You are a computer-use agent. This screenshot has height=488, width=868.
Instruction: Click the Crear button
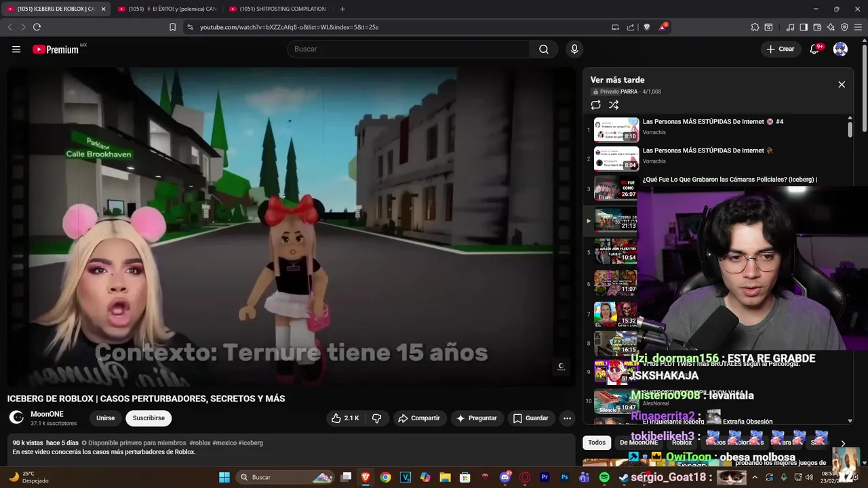pyautogui.click(x=781, y=49)
